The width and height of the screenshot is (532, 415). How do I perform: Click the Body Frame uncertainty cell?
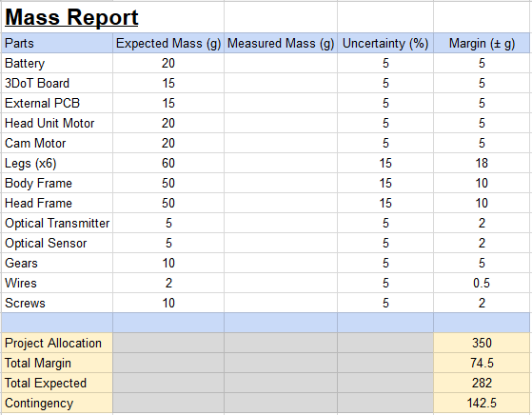(x=385, y=184)
